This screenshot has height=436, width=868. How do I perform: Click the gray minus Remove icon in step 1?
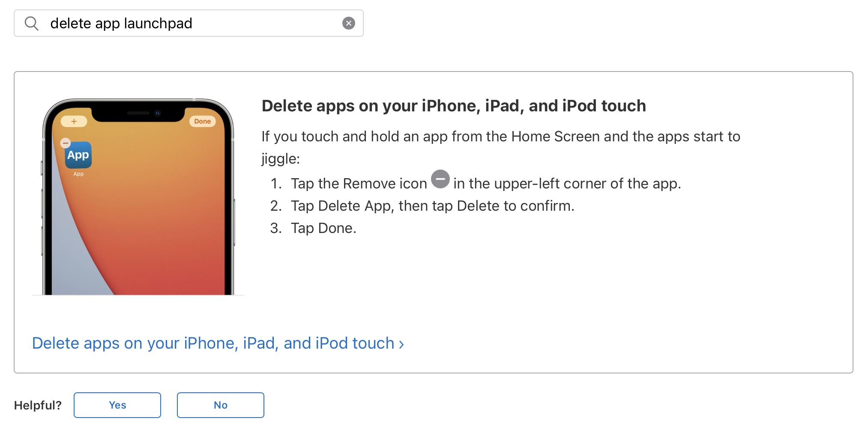(x=441, y=179)
